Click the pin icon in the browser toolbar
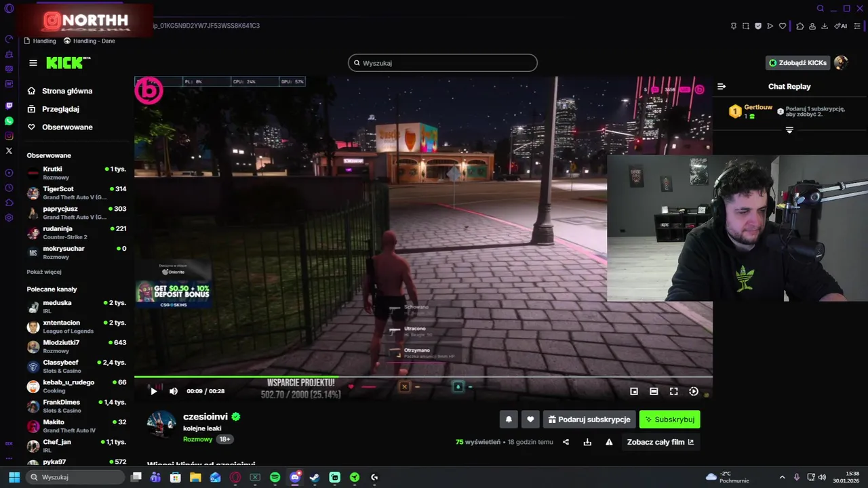 [x=734, y=26]
